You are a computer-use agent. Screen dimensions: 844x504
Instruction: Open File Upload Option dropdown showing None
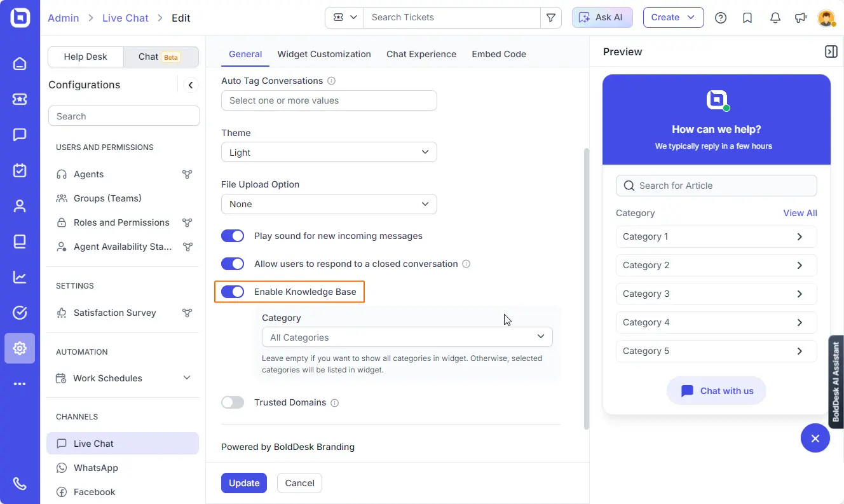329,203
